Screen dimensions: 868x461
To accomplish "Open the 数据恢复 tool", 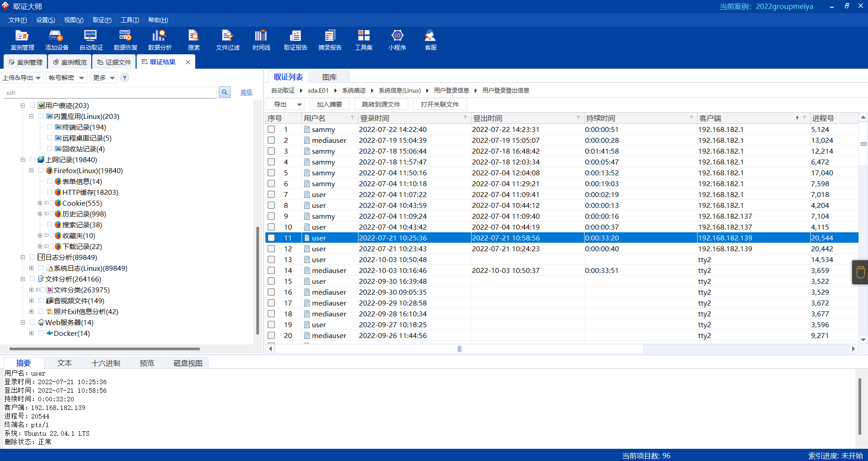I will point(125,40).
